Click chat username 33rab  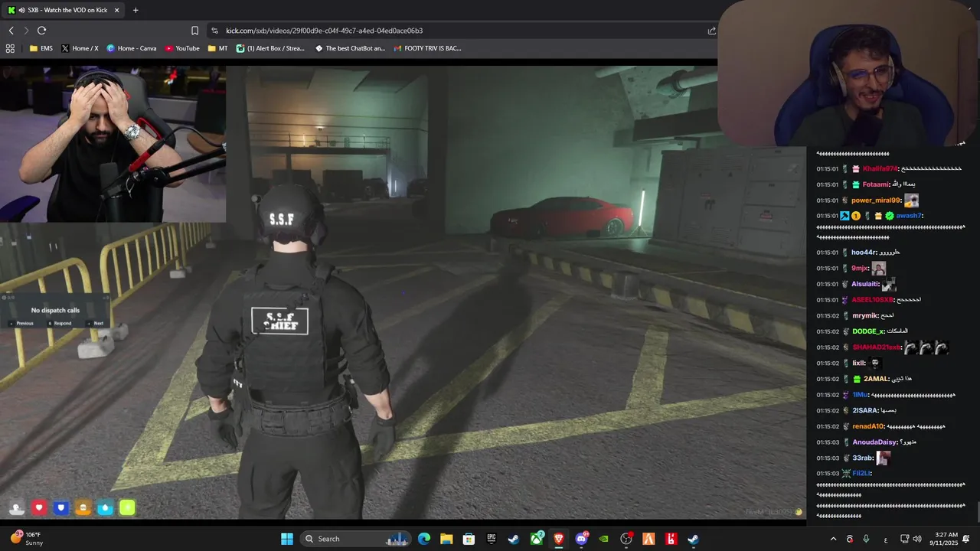point(862,458)
